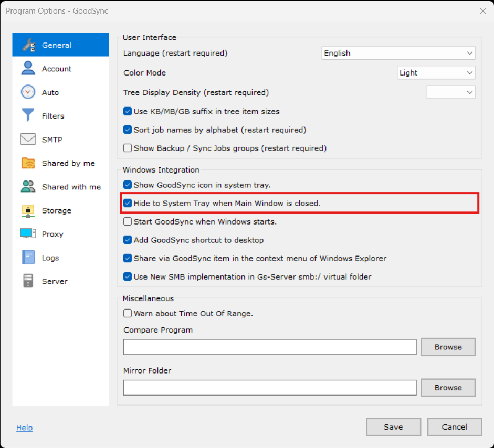Disable Use KB/MB/GB suffix checkbox

coord(128,111)
